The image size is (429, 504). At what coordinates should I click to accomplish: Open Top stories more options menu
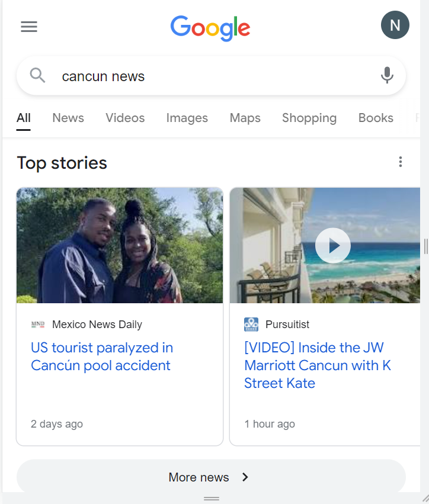pyautogui.click(x=401, y=162)
